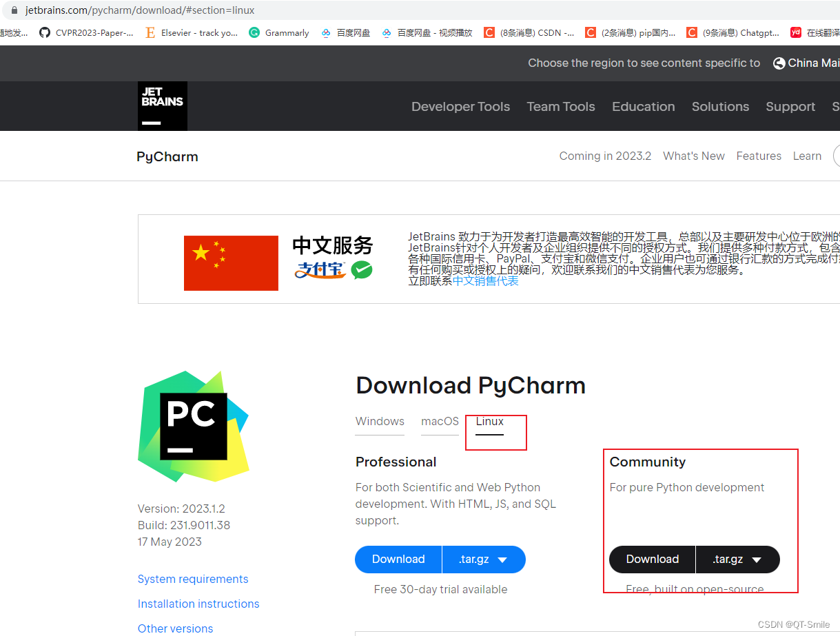Download PyCharm Community edition
The width and height of the screenshot is (840, 636).
point(653,560)
